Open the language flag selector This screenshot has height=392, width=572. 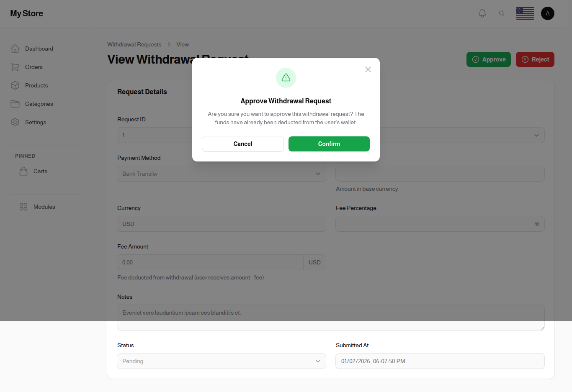pos(525,13)
